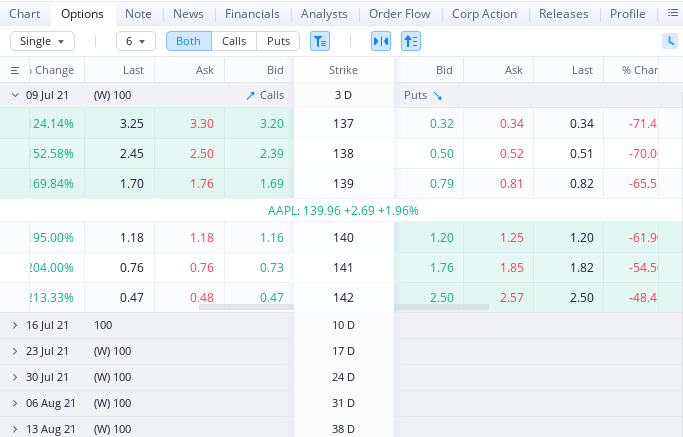Click the center-on-strike alignment icon

pos(381,41)
